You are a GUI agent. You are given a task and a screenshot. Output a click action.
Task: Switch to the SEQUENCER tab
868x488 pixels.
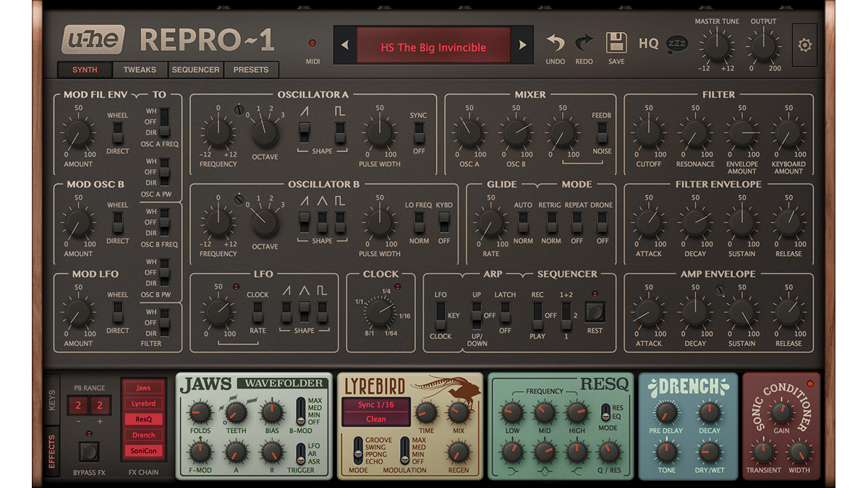195,69
